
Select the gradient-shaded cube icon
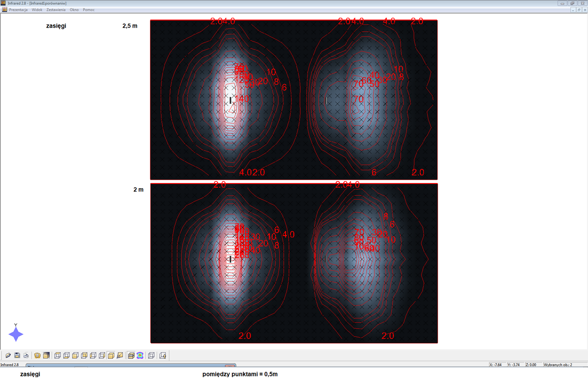[x=46, y=356]
